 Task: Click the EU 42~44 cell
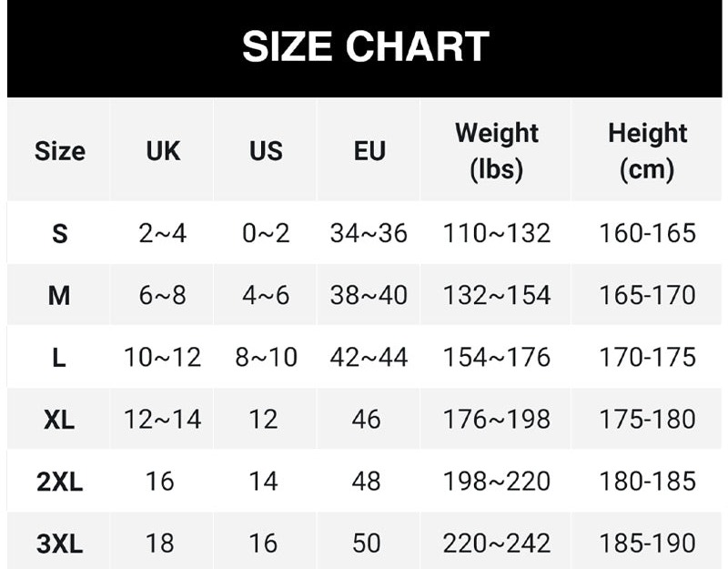pyautogui.click(x=369, y=358)
